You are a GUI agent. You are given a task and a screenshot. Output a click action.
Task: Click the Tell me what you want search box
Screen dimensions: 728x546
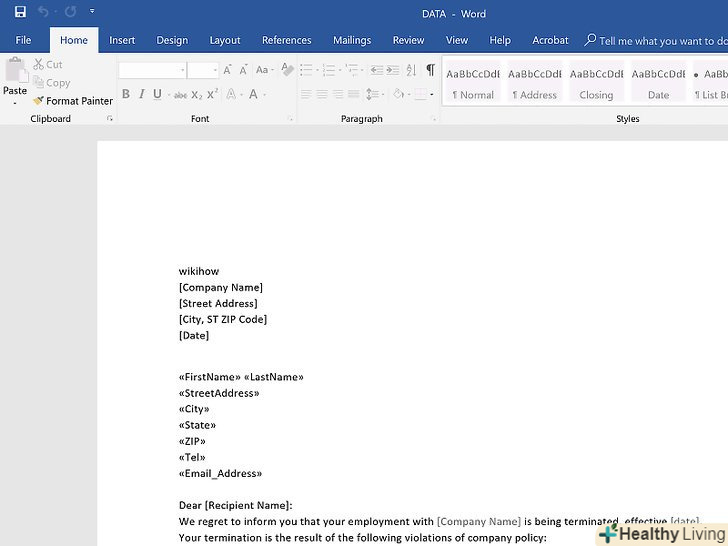click(x=660, y=41)
